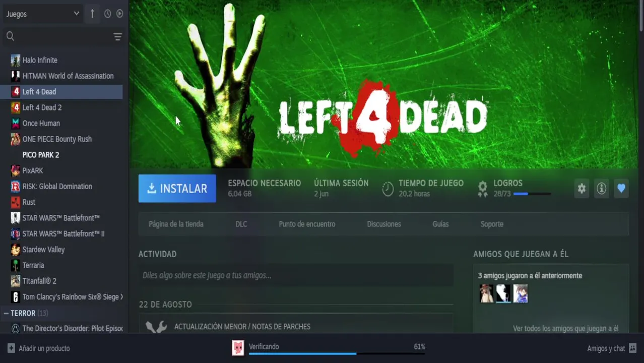Collapse the TERROR category
The height and width of the screenshot is (363, 644).
pyautogui.click(x=6, y=313)
